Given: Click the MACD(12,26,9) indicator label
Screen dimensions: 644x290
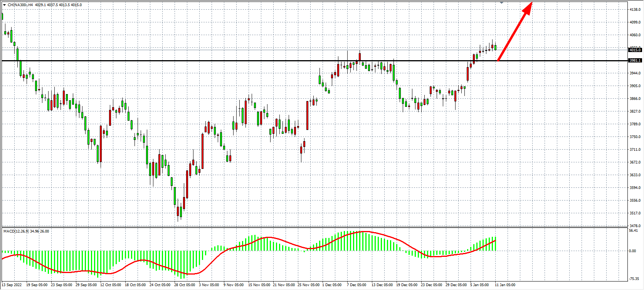Looking at the screenshot, I should coord(16,231).
